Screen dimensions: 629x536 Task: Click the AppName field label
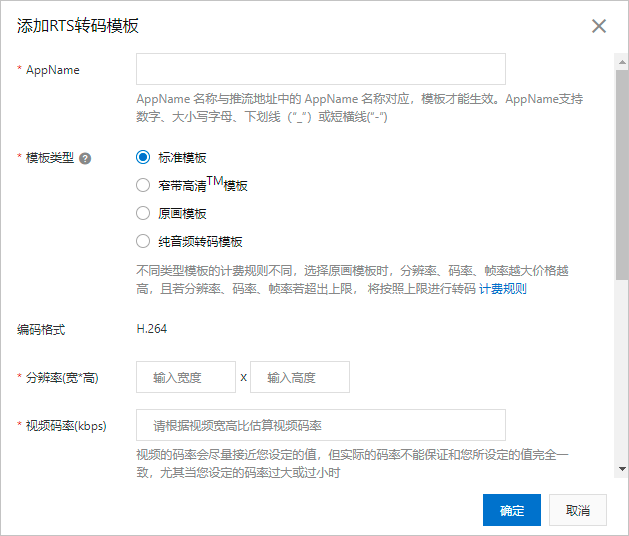coord(53,70)
